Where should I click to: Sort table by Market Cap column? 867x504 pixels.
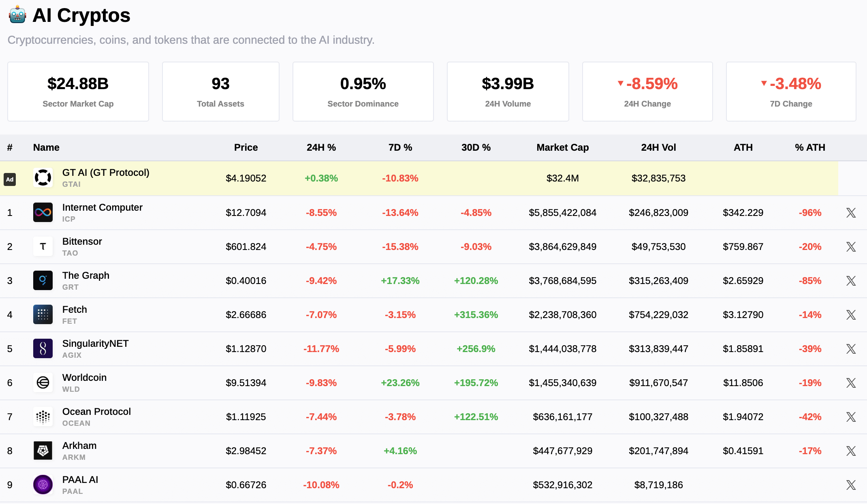coord(562,147)
